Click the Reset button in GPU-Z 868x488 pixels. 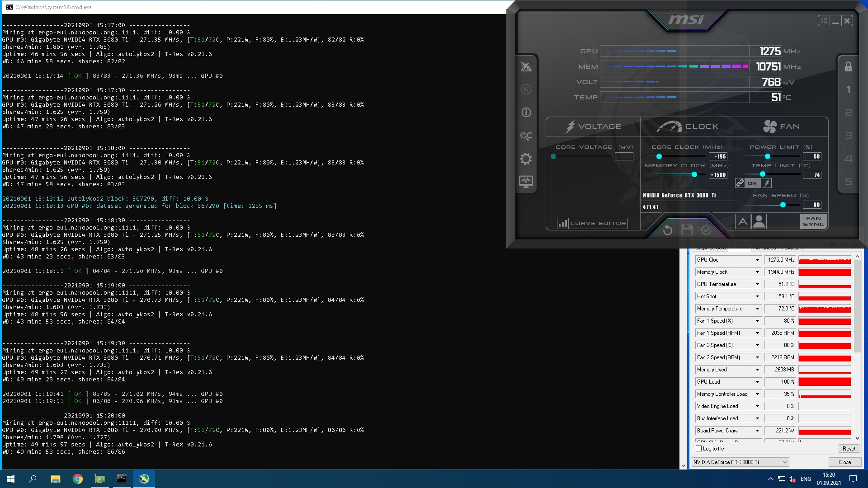click(849, 449)
